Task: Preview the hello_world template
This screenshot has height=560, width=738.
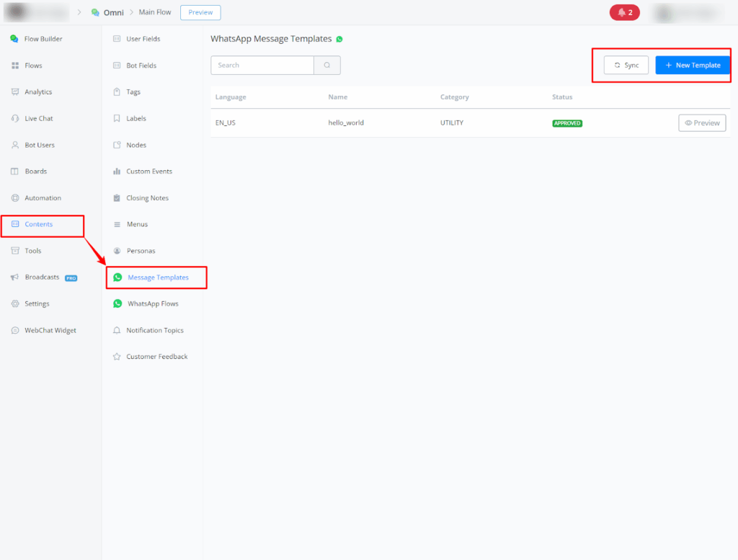Action: coord(702,123)
